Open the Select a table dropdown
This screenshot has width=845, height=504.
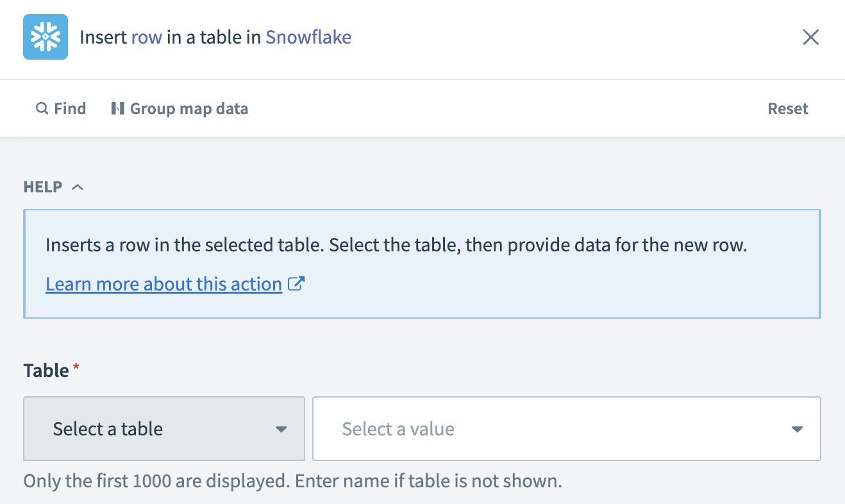[163, 428]
